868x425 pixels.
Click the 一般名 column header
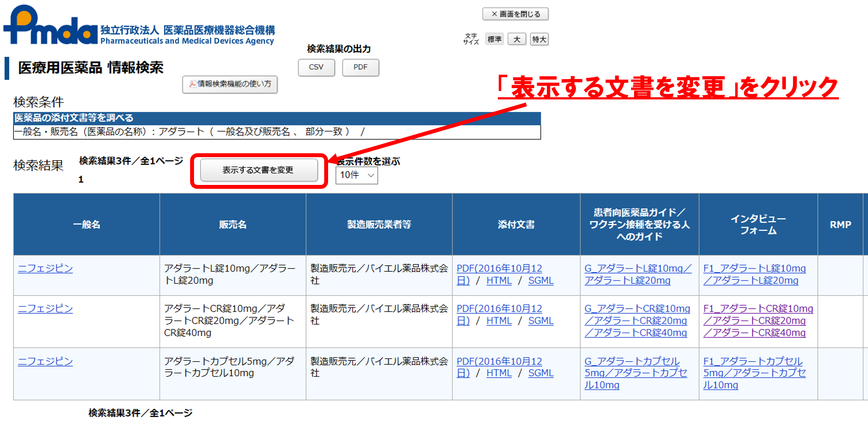click(87, 224)
